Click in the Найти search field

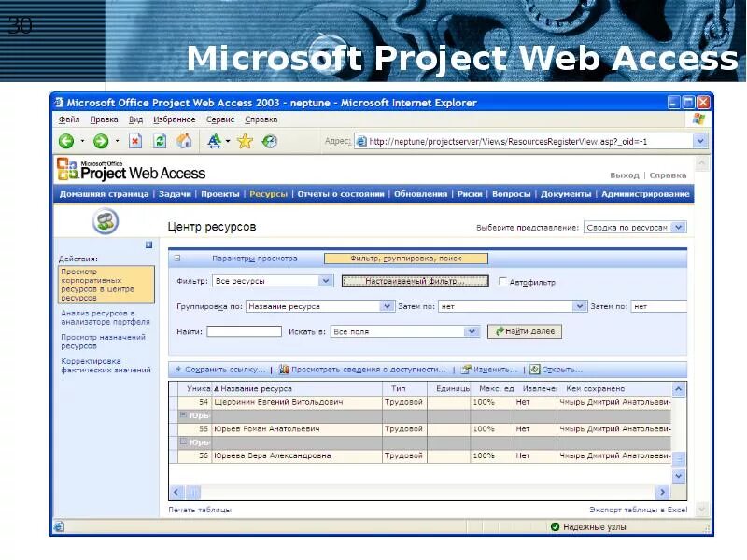[245, 331]
